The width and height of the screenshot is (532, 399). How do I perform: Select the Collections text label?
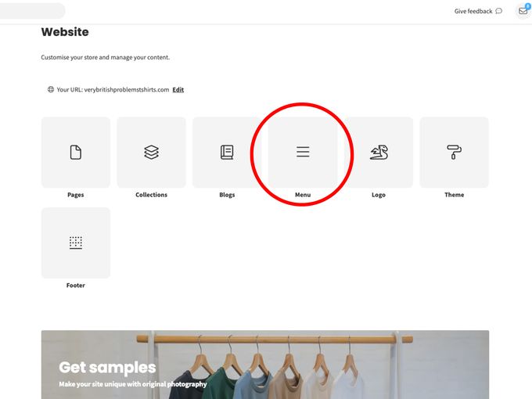151,195
